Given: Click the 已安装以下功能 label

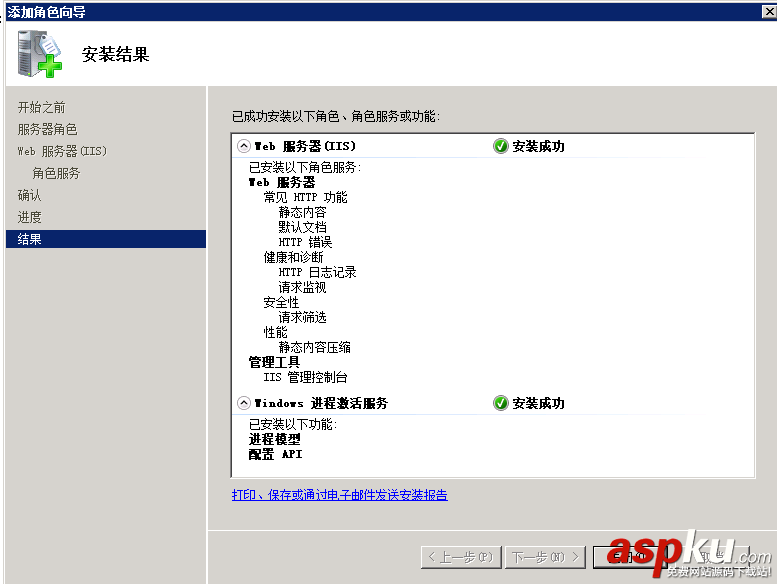Looking at the screenshot, I should pyautogui.click(x=293, y=424).
